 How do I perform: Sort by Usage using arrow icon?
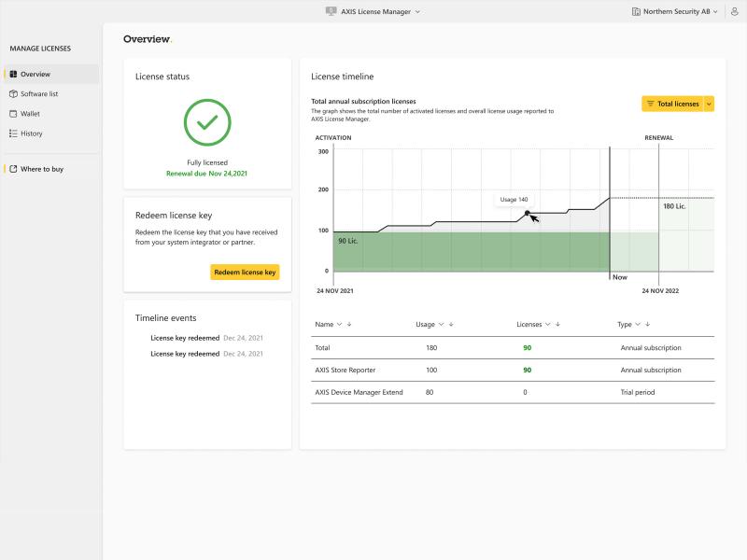click(x=451, y=324)
